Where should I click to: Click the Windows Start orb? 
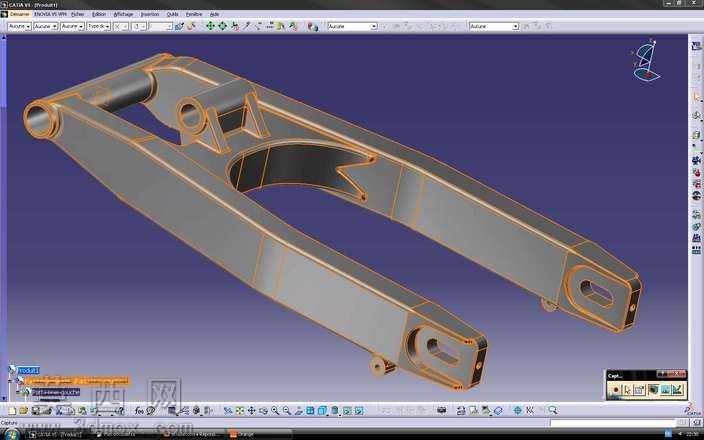12,434
